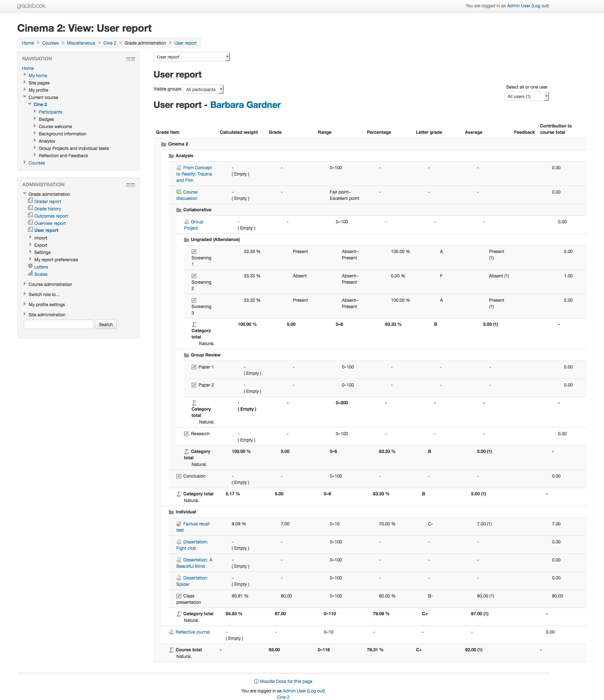This screenshot has width=604, height=700.
Task: Click the Contribution to course total header
Action: [556, 129]
